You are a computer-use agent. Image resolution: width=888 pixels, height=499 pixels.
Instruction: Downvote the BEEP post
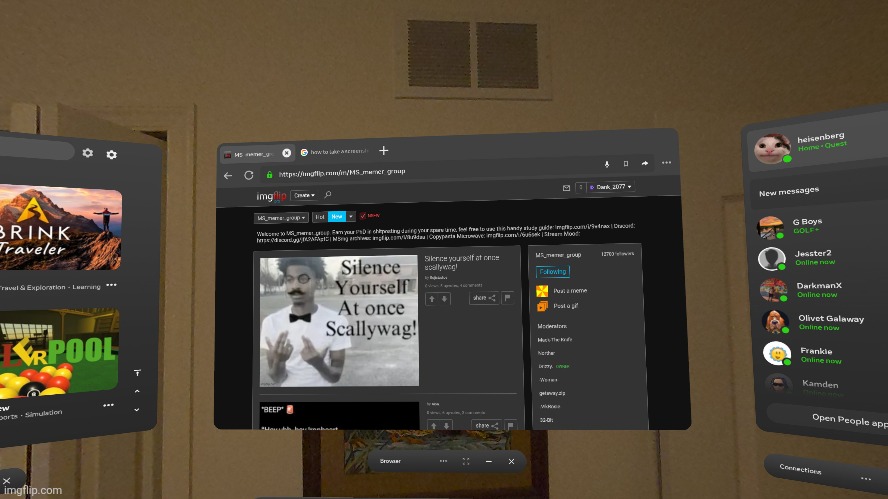(446, 425)
